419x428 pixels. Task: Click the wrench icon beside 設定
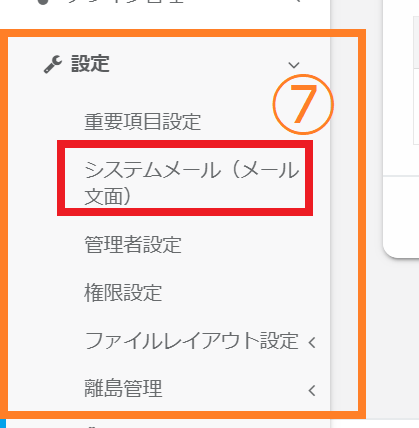tap(53, 64)
